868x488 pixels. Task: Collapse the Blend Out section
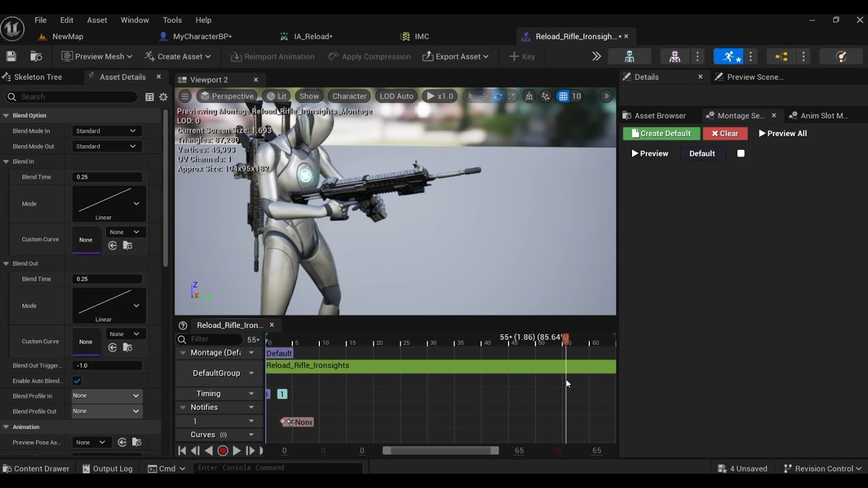pos(6,264)
